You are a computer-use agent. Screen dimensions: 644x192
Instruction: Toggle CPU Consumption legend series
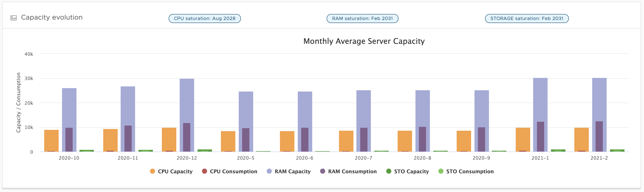point(230,171)
